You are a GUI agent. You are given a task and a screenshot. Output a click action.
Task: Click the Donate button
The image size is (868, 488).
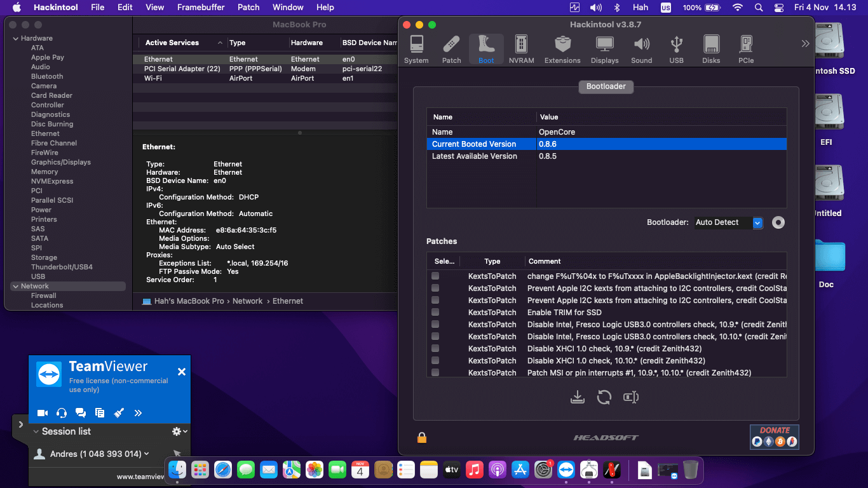(x=774, y=437)
